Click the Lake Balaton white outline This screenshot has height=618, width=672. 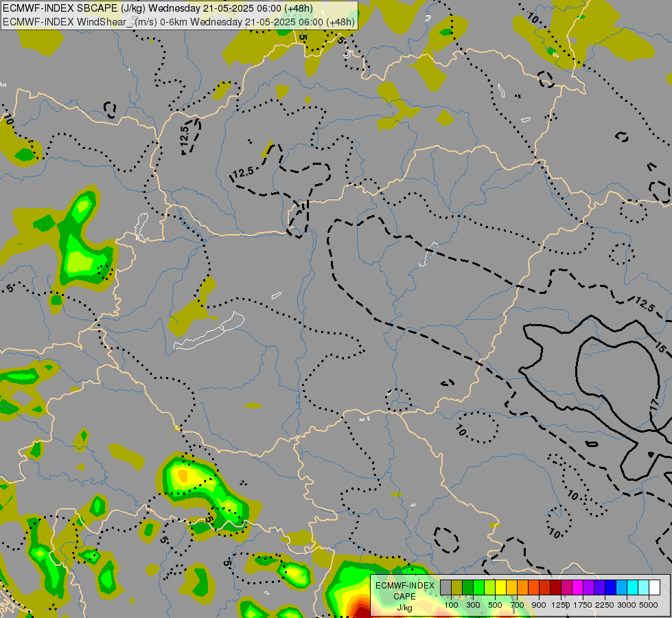click(209, 331)
